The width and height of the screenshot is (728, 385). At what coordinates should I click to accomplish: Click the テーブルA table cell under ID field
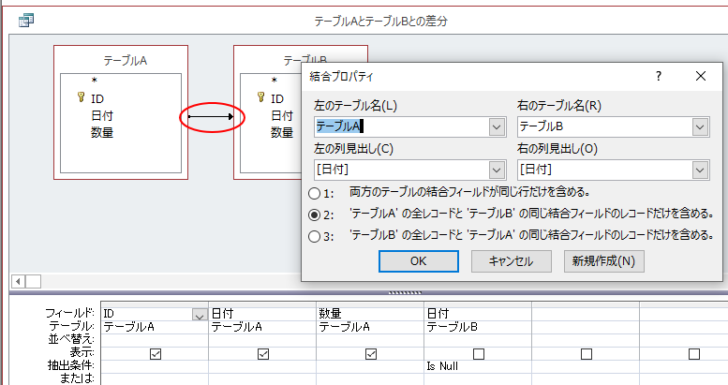click(155, 327)
